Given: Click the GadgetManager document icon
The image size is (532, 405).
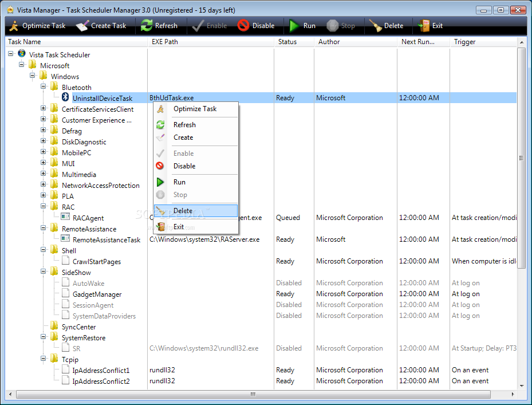Looking at the screenshot, I should click(66, 293).
